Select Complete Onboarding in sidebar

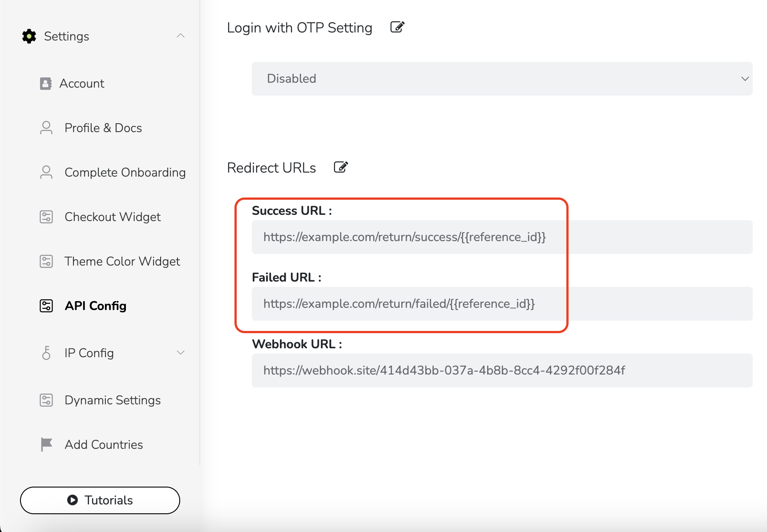[125, 173]
